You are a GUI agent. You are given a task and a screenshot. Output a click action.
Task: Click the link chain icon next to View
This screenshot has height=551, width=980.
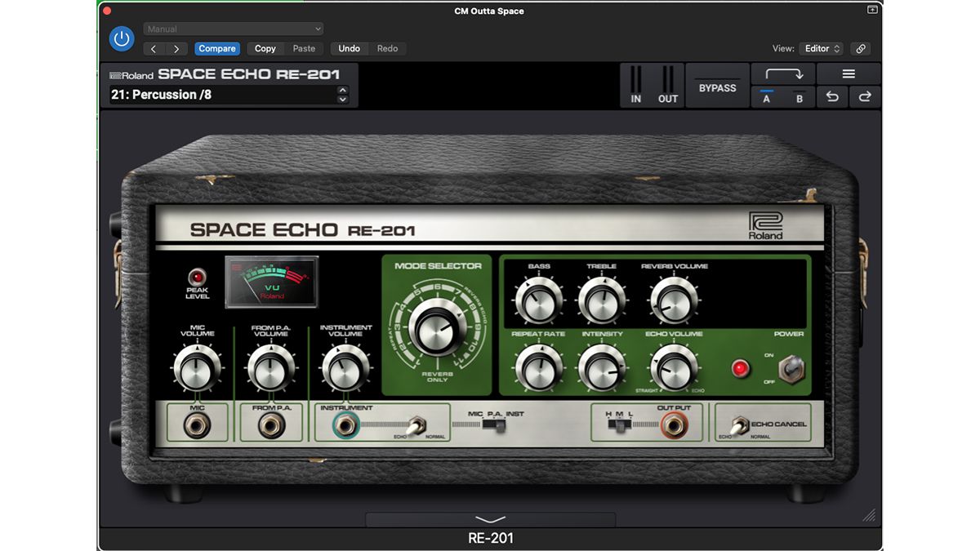pyautogui.click(x=860, y=48)
